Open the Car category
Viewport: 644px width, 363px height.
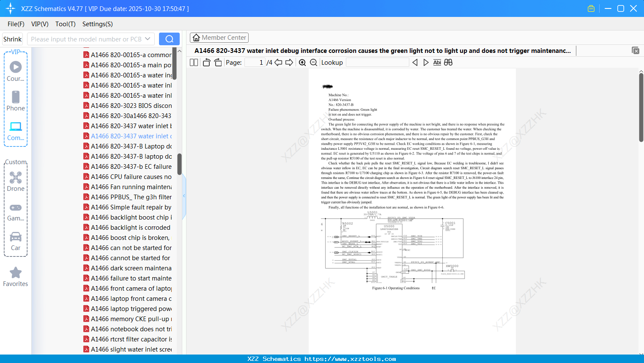[16, 241]
